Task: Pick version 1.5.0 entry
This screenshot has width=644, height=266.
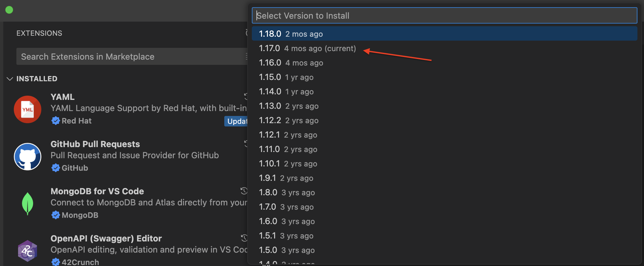Action: tap(444, 250)
